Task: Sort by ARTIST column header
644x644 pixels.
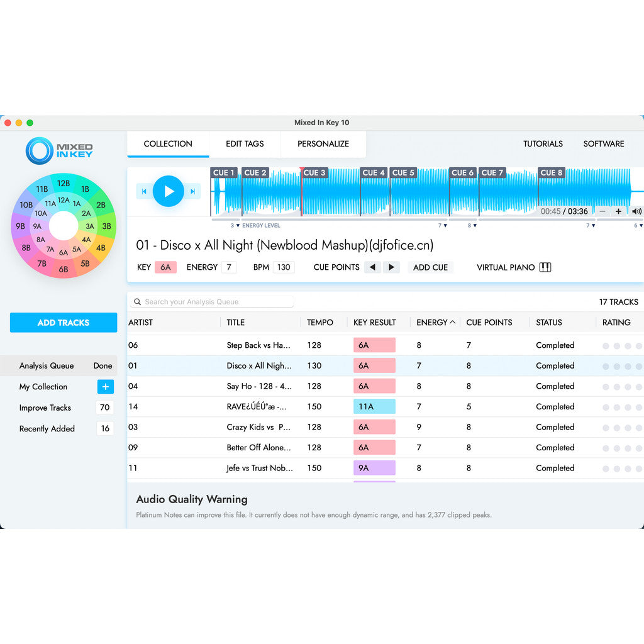Action: [140, 323]
